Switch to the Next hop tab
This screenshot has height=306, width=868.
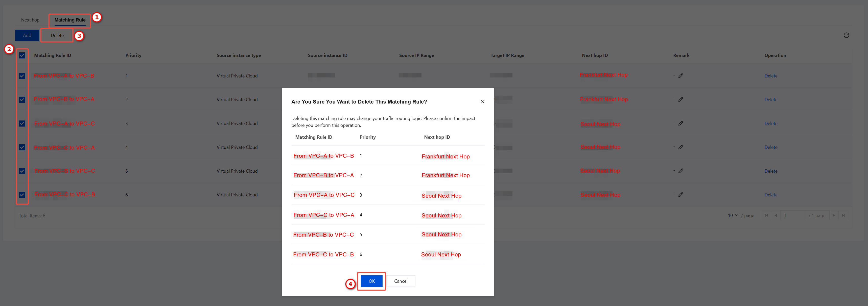click(x=30, y=20)
